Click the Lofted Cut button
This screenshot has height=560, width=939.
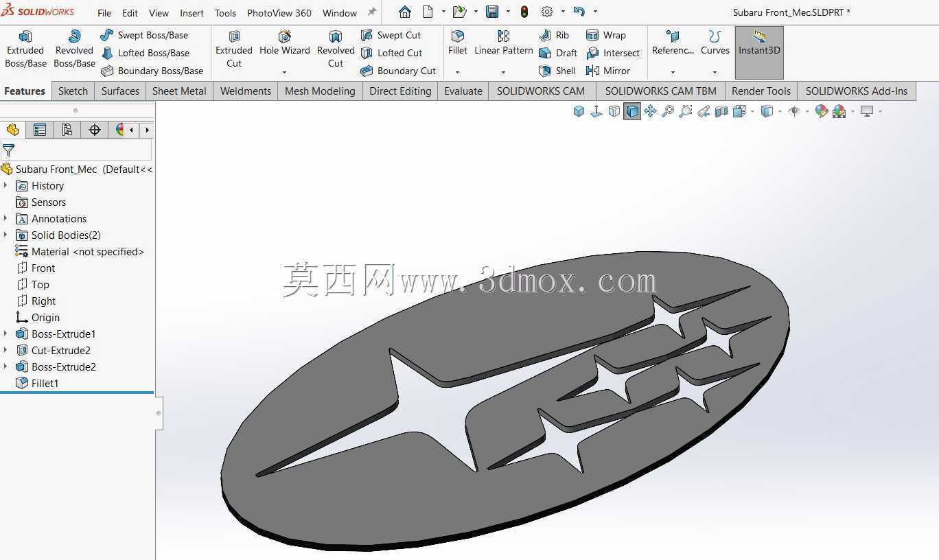point(391,53)
